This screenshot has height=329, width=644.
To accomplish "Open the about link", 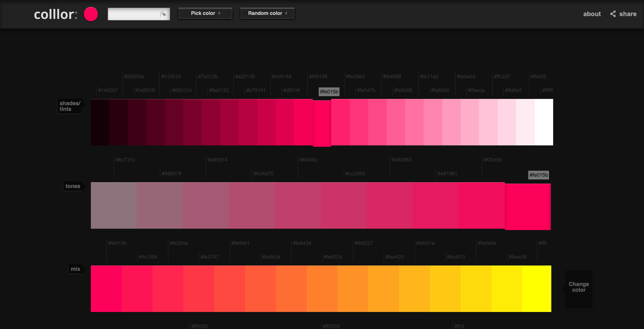I will click(x=592, y=14).
